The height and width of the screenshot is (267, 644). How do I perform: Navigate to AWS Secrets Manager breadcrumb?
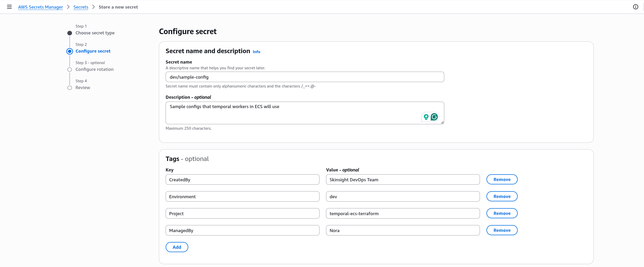(40, 7)
